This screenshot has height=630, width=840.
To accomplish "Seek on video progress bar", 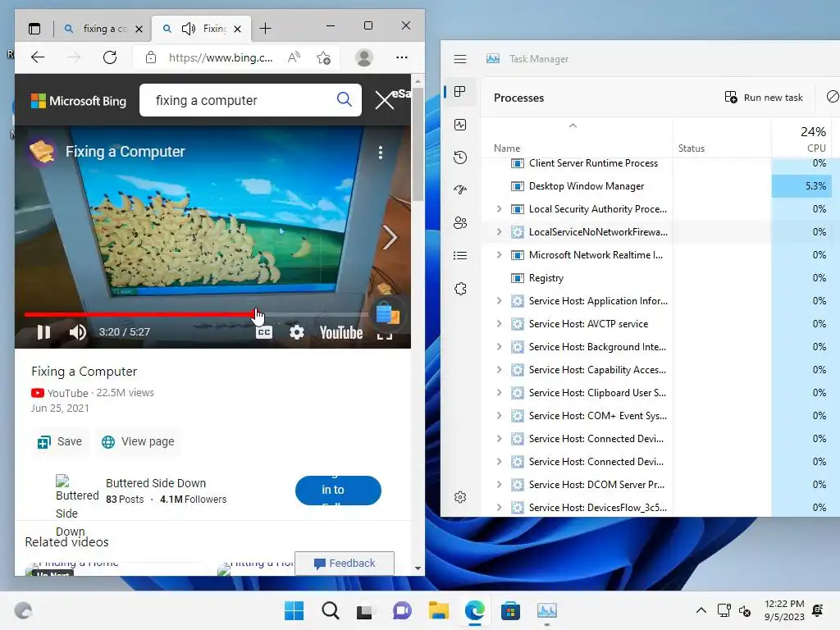I will pos(197,314).
